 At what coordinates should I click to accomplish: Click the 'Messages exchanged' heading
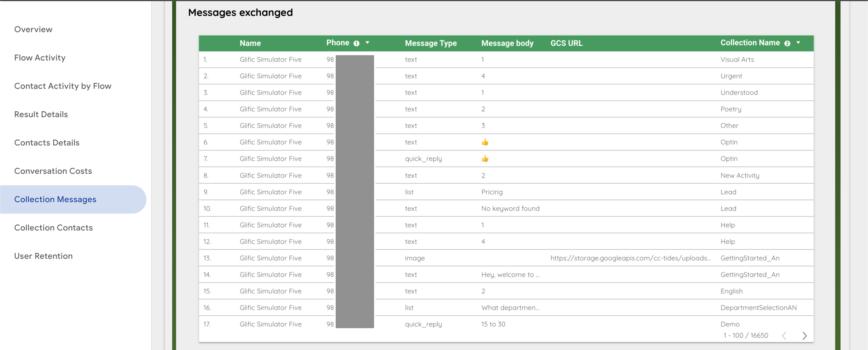pos(240,12)
